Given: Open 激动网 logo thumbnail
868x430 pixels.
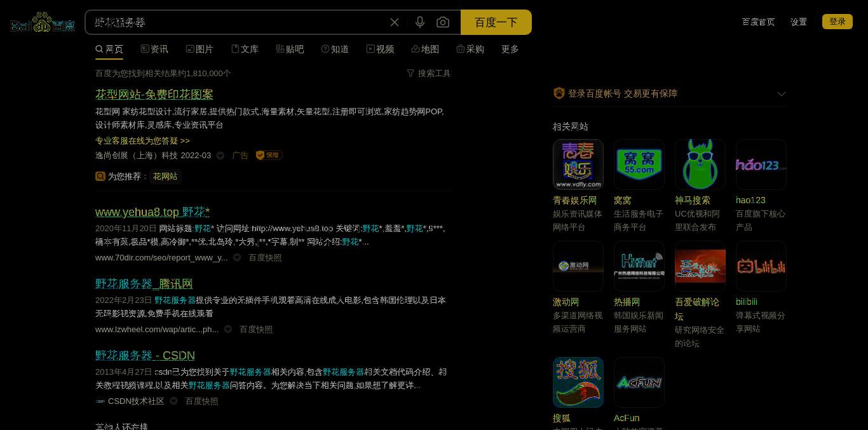Looking at the screenshot, I should (x=578, y=266).
